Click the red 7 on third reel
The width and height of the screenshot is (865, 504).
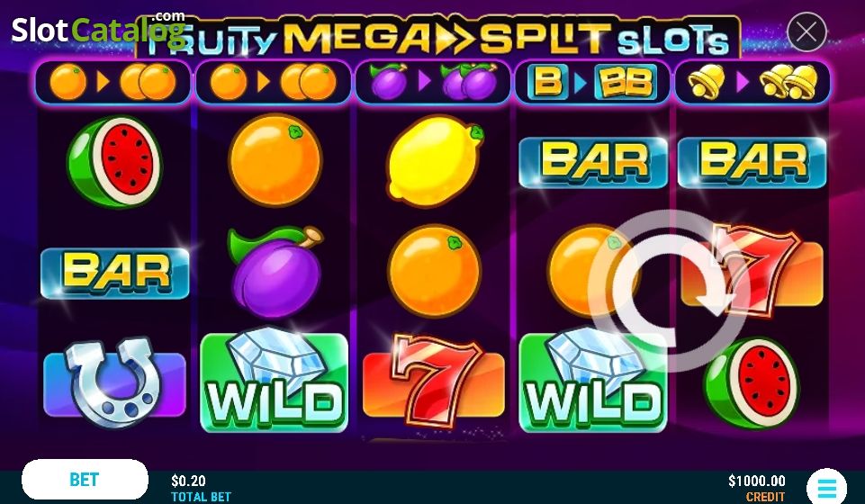click(x=434, y=381)
